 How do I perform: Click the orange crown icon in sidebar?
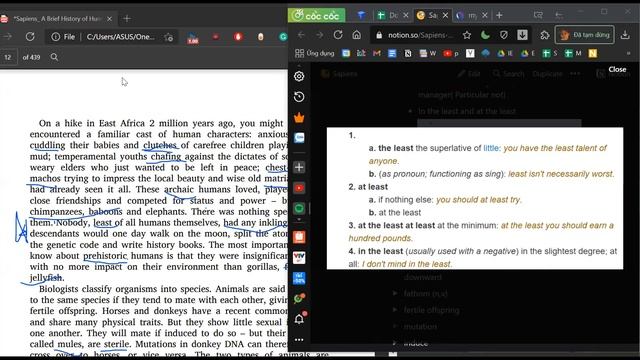click(299, 118)
